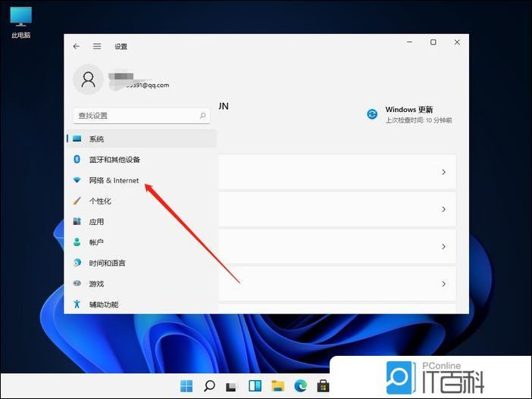The height and width of the screenshot is (399, 532).
Task: Expand the first settings card chevron
Action: tap(444, 172)
